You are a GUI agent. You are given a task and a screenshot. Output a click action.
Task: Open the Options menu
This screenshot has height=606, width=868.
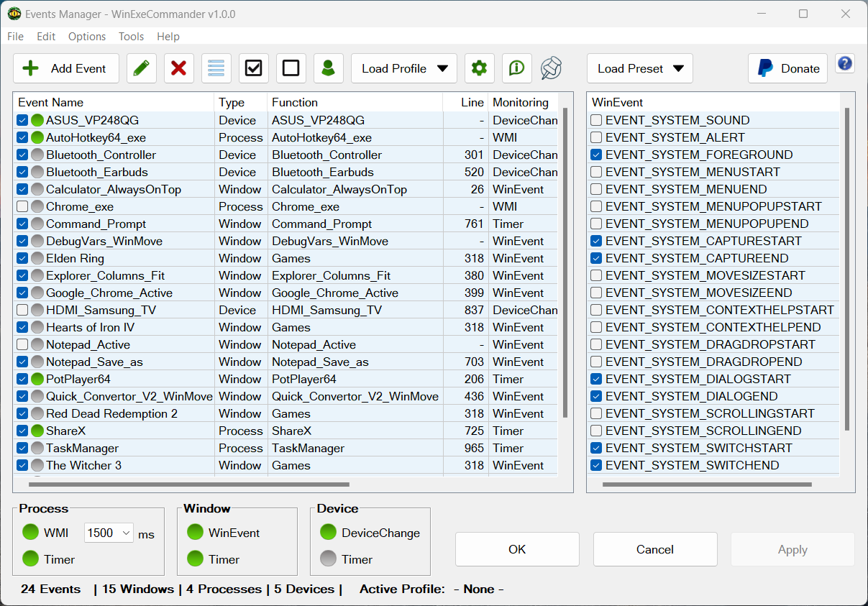point(87,36)
